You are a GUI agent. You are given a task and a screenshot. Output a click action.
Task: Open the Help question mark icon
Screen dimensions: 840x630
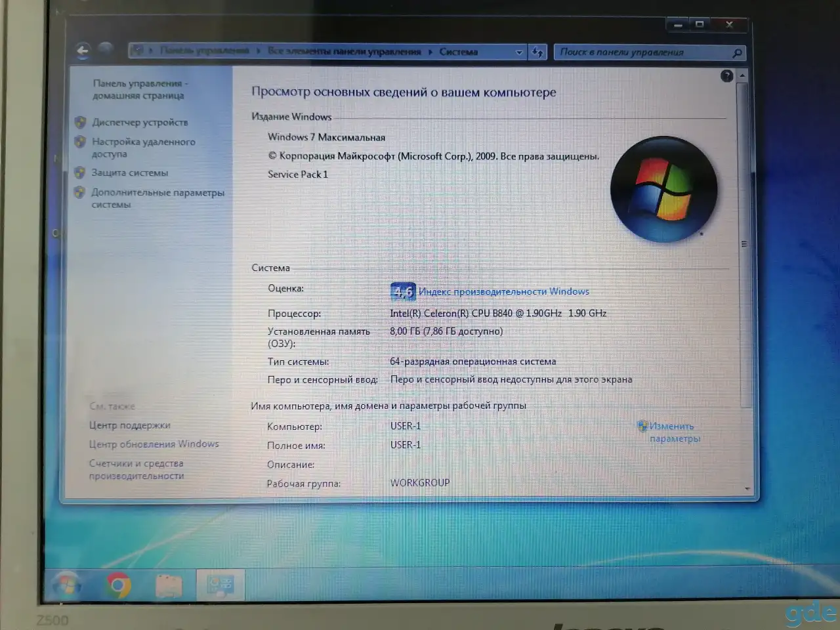point(726,76)
